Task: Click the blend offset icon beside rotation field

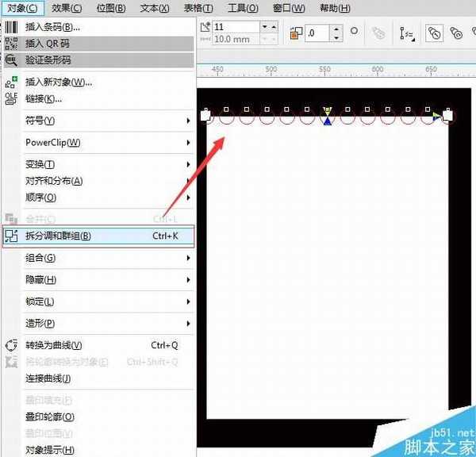Action: coord(297,33)
